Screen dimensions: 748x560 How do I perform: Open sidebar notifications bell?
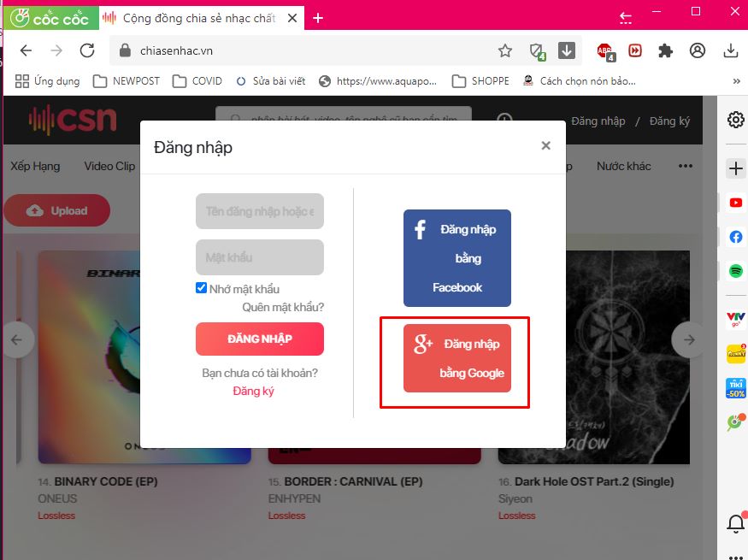[735, 523]
